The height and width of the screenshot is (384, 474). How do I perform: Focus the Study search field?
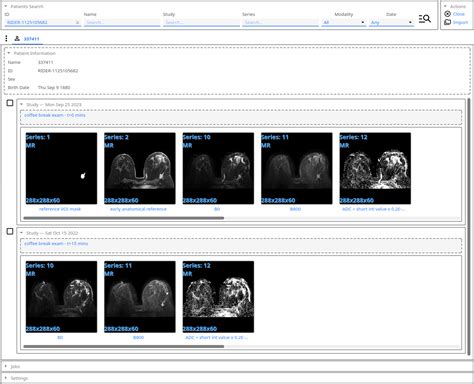(201, 22)
